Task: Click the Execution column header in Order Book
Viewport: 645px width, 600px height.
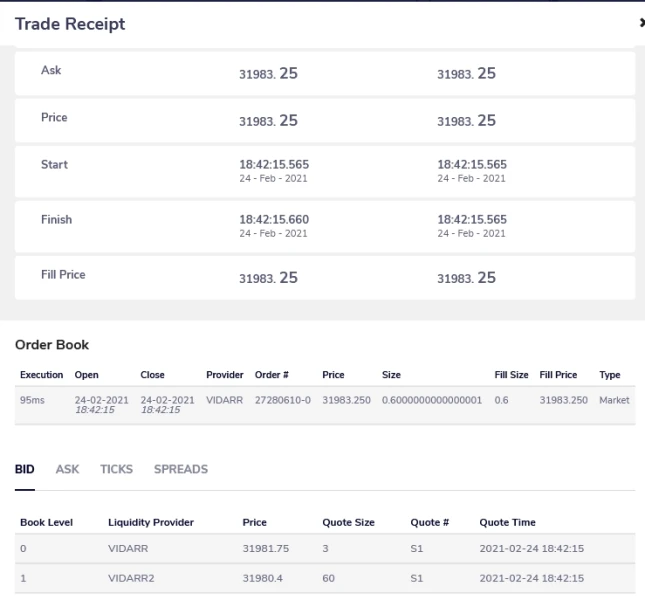Action: [x=42, y=375]
